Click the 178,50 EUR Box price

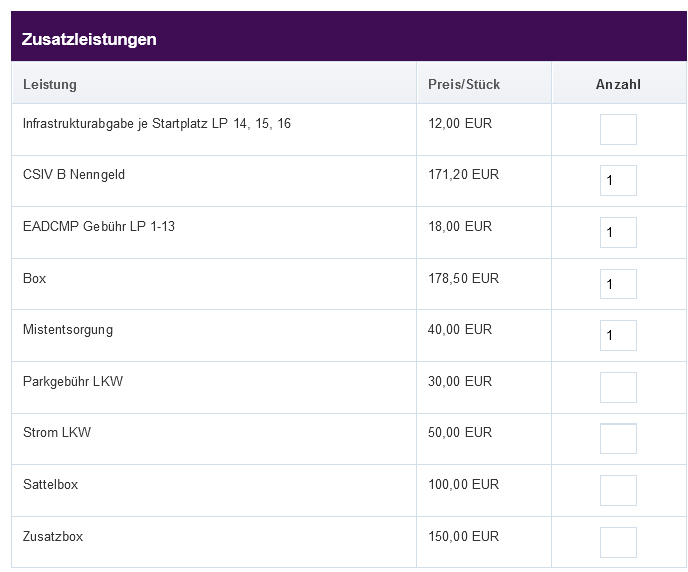[463, 278]
